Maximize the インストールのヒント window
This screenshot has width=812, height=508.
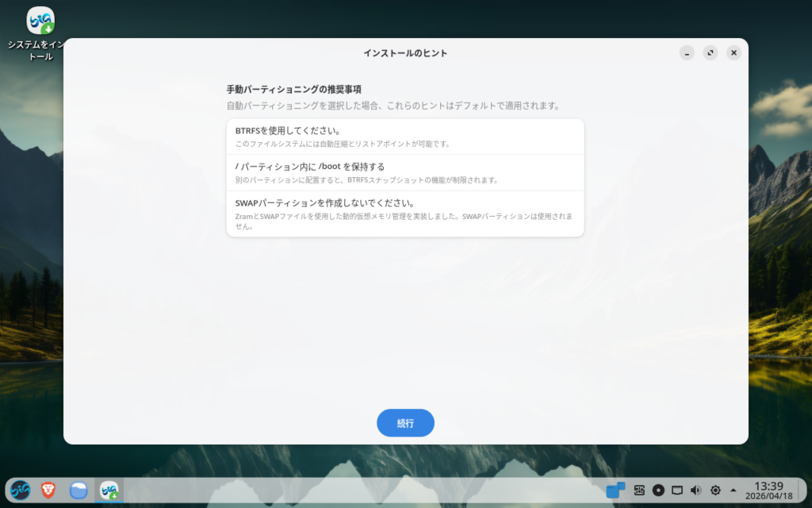click(x=710, y=53)
